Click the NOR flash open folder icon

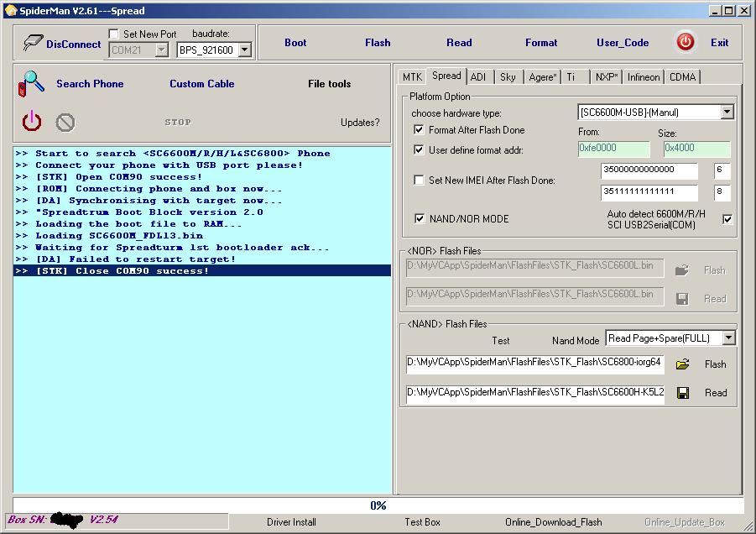coord(682,270)
